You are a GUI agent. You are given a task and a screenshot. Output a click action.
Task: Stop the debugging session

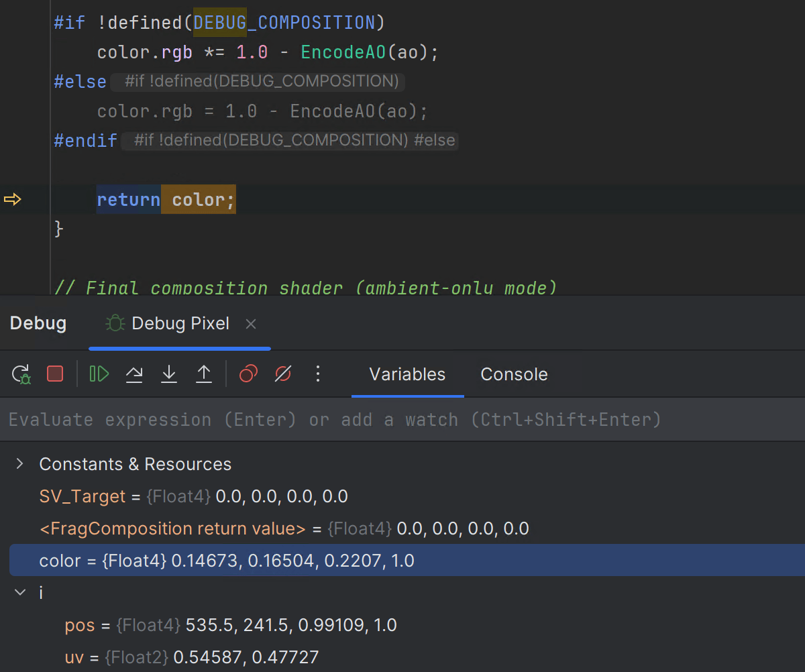[55, 374]
